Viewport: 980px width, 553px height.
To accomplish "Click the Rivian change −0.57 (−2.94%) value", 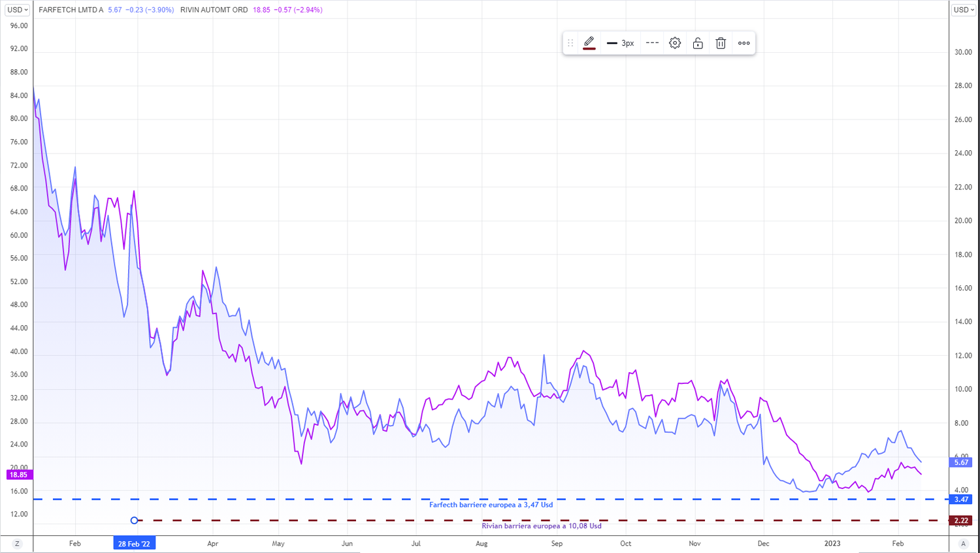I will coord(298,10).
